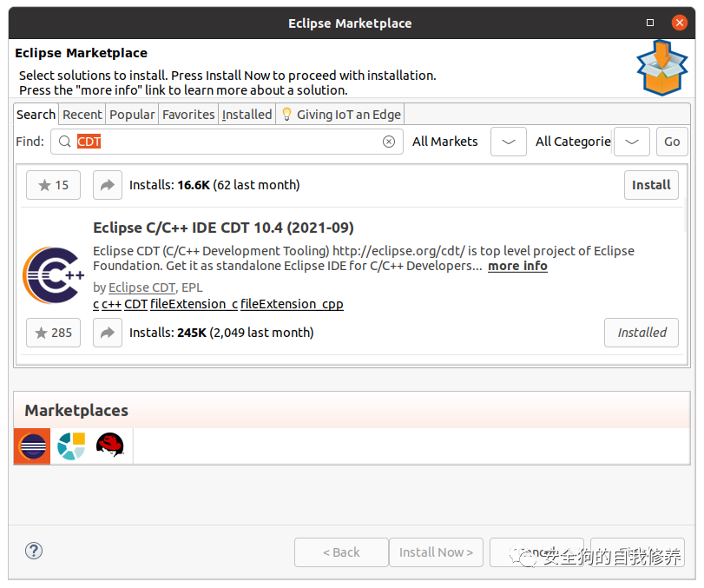The width and height of the screenshot is (704, 588).
Task: Switch to the Favorites tab
Action: coord(188,115)
